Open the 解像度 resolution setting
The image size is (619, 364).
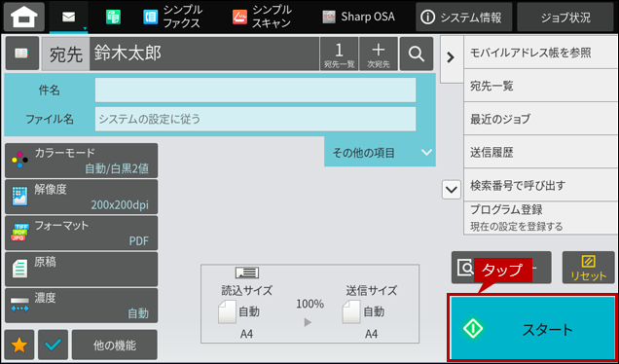[x=82, y=197]
